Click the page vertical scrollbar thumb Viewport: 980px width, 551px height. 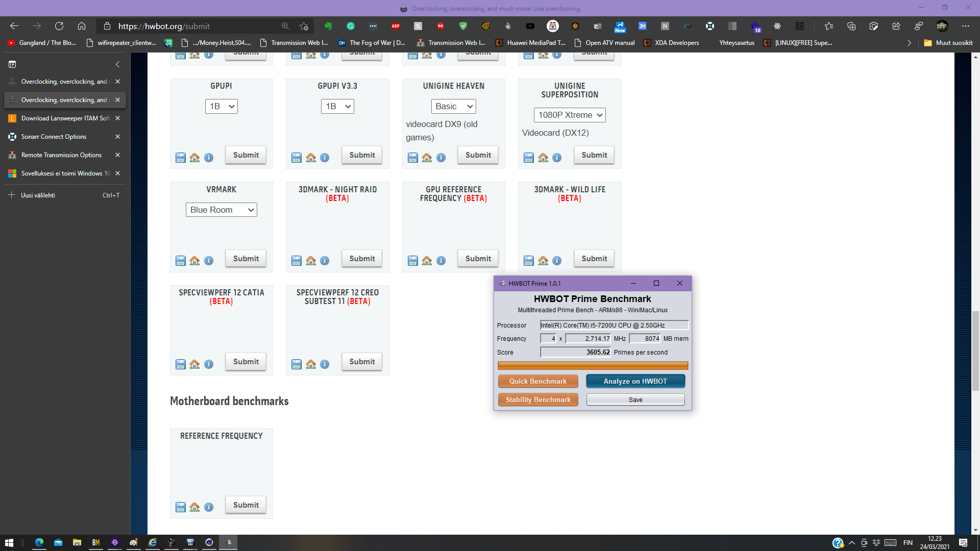975,351
